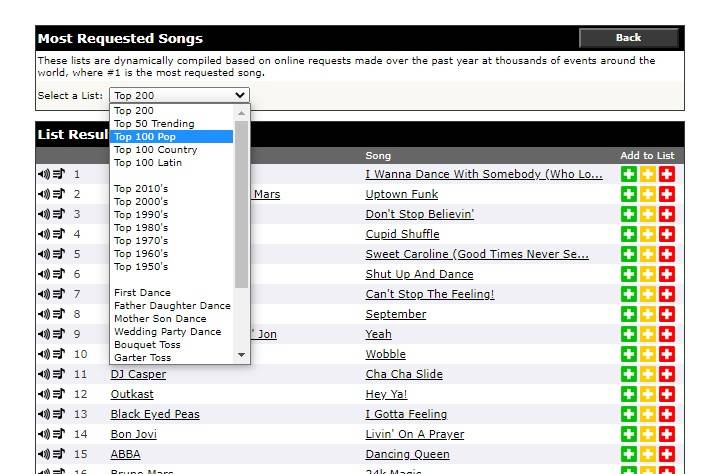Click playlist icon in Sweet Caroline row

coord(59,254)
